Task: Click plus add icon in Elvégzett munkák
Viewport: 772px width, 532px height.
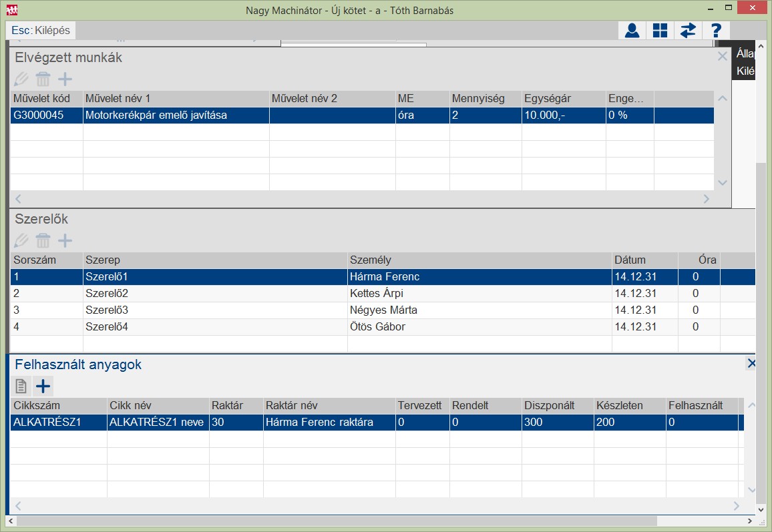Action: point(65,79)
